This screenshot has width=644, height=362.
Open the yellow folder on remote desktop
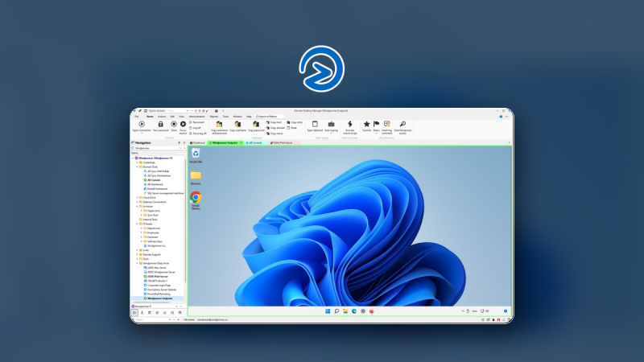(x=196, y=175)
